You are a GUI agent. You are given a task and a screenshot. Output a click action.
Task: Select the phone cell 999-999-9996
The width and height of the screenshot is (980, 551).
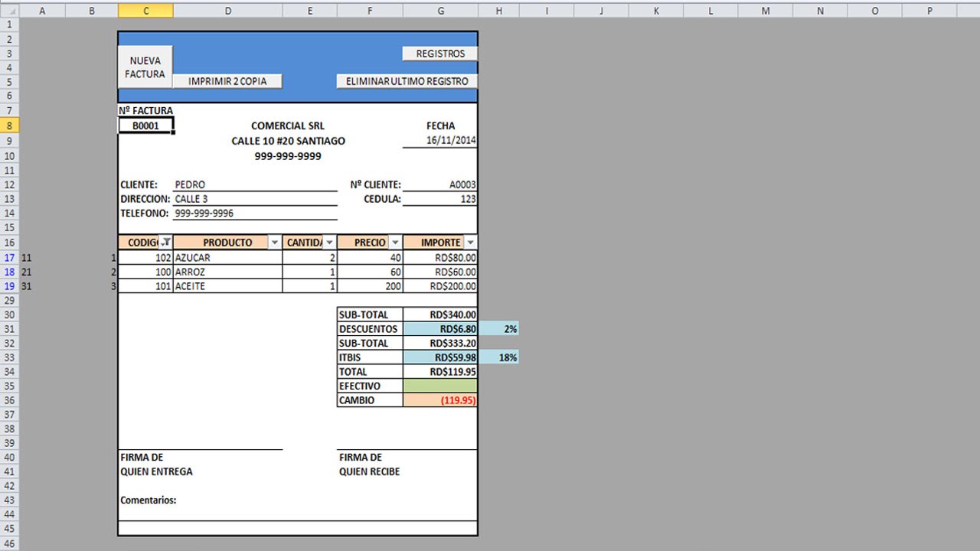[255, 214]
